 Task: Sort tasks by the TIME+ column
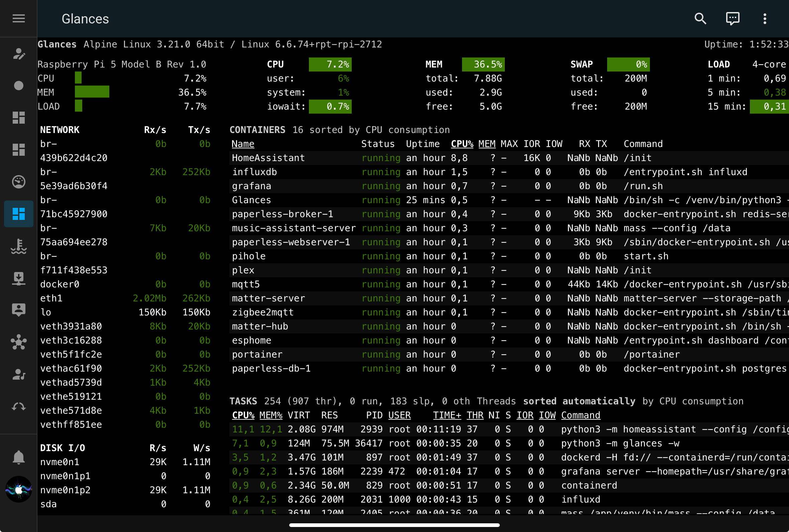point(447,415)
